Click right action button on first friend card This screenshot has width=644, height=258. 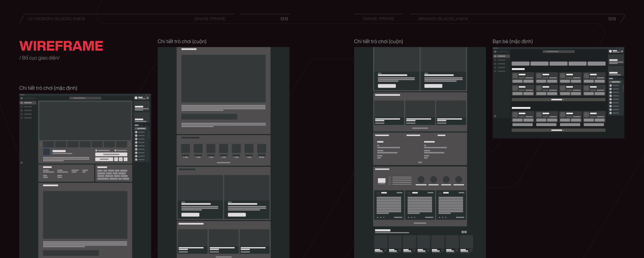tap(528, 81)
